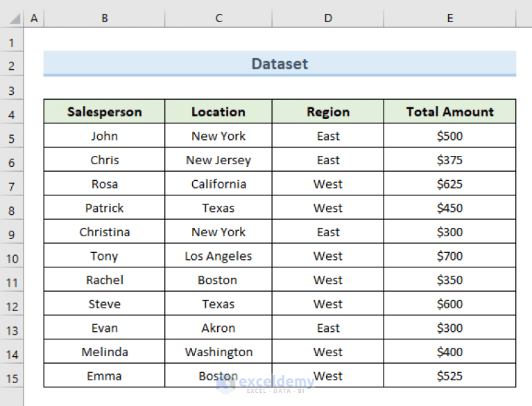The width and height of the screenshot is (532, 406).
Task: Click the cell containing Patrick
Action: point(105,208)
